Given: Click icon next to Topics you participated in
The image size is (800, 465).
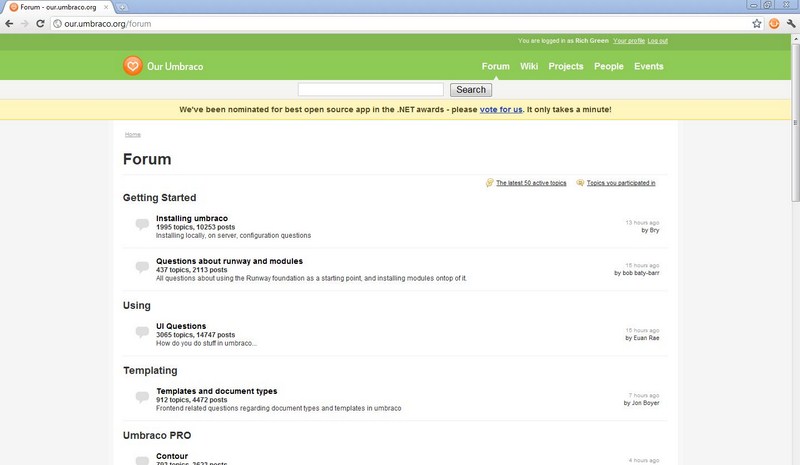Looking at the screenshot, I should [580, 183].
